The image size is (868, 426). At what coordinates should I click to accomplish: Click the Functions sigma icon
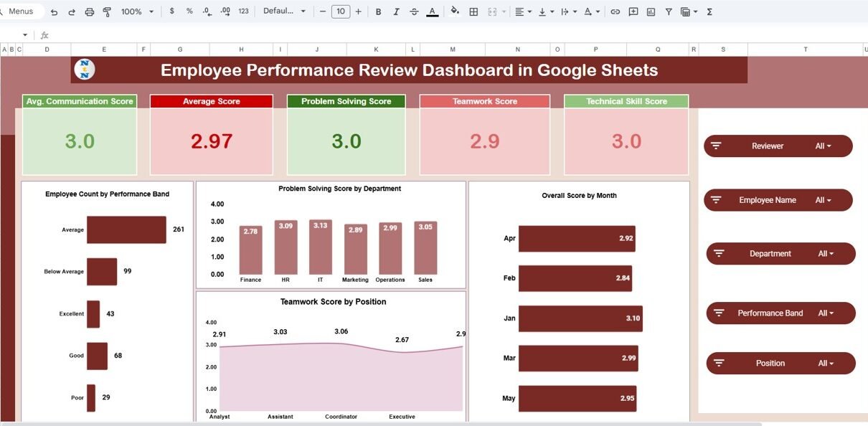709,11
